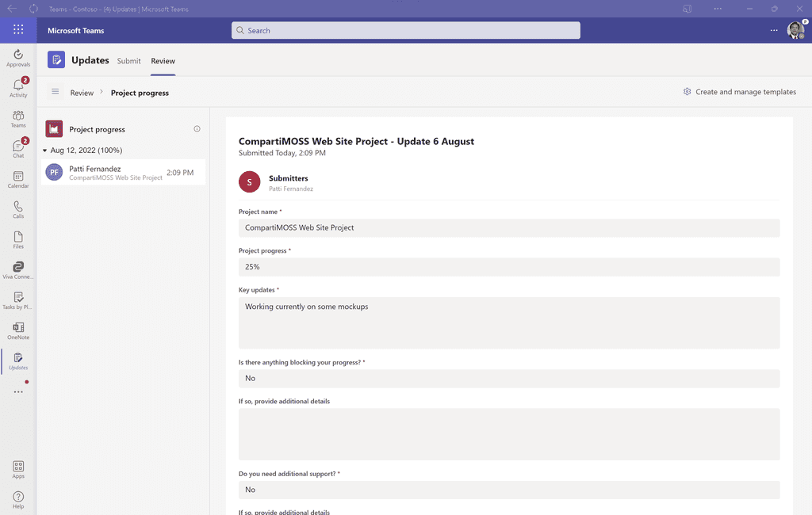Image resolution: width=812 pixels, height=515 pixels.
Task: Open the app launcher waffle
Action: coord(18,30)
